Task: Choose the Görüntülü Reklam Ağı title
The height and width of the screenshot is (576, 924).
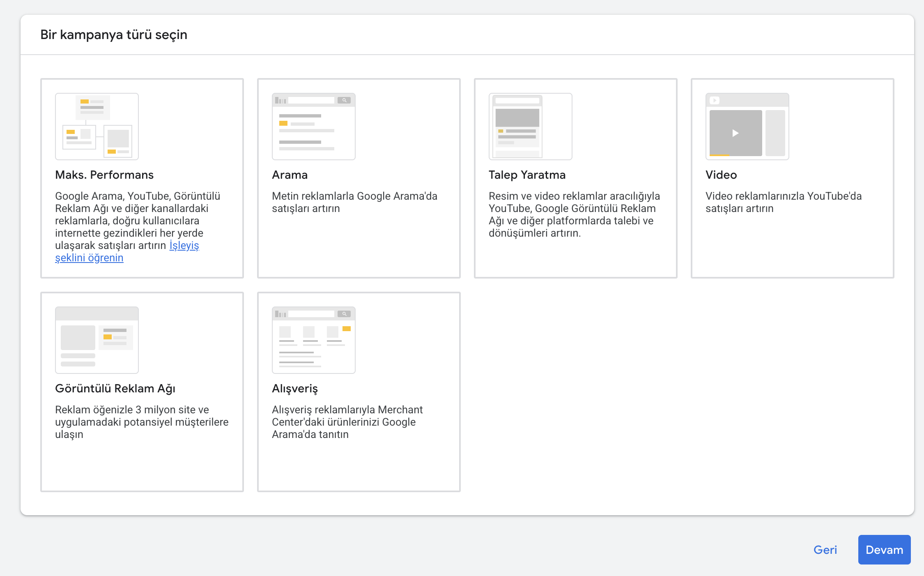Action: point(115,389)
